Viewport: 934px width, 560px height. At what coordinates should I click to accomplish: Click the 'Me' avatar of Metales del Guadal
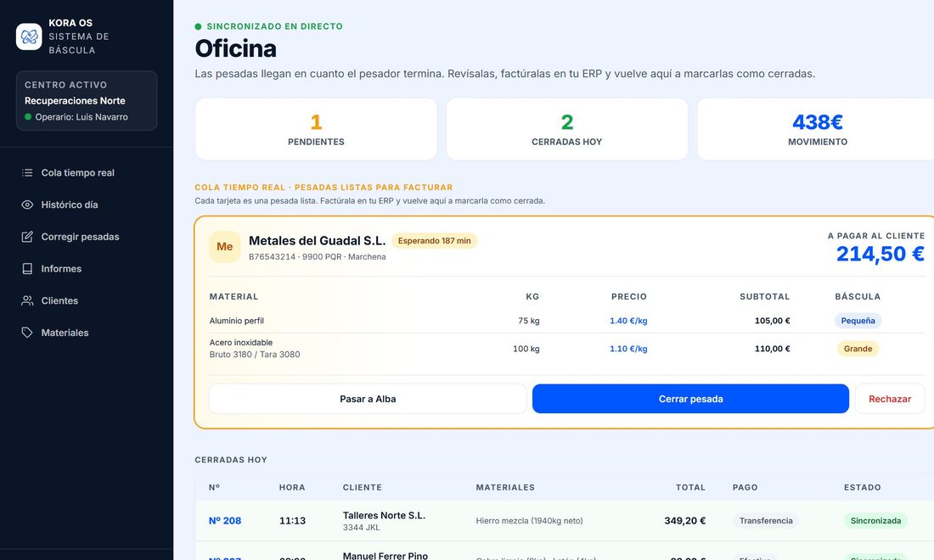pyautogui.click(x=224, y=246)
